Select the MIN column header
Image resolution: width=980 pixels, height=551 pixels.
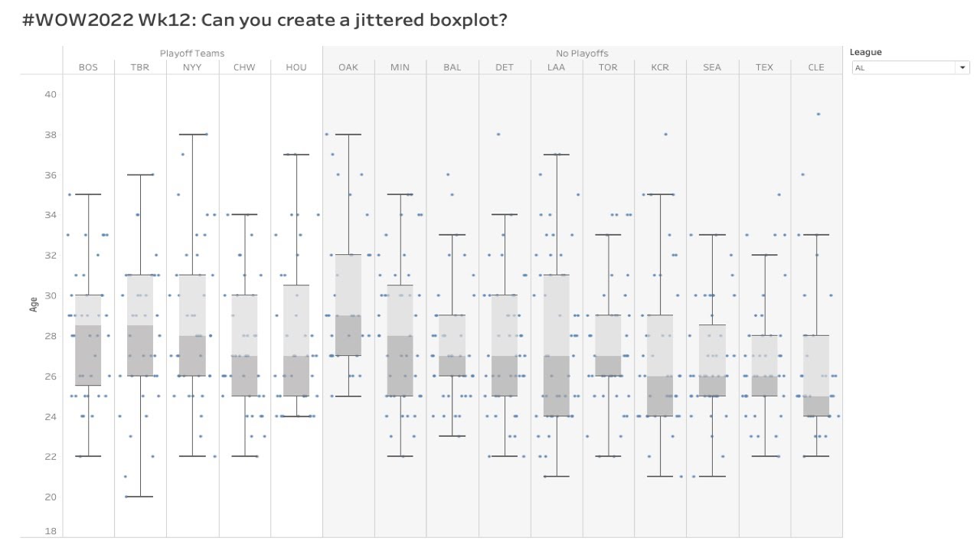[x=400, y=67]
